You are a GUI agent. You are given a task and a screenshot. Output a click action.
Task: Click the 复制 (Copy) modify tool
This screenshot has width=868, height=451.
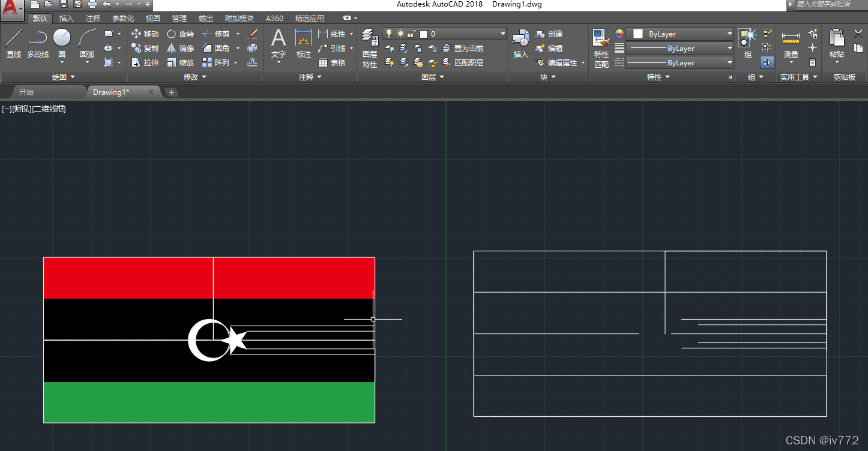145,48
